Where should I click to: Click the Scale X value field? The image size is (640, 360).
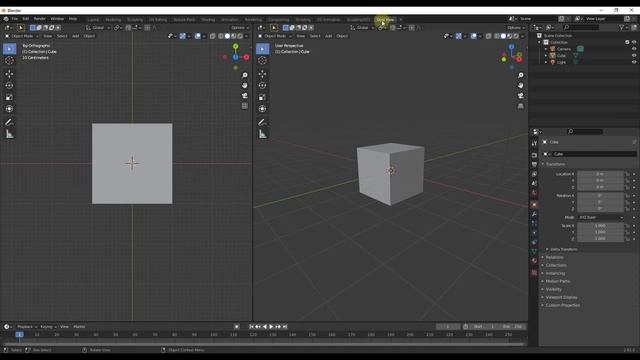(600, 226)
